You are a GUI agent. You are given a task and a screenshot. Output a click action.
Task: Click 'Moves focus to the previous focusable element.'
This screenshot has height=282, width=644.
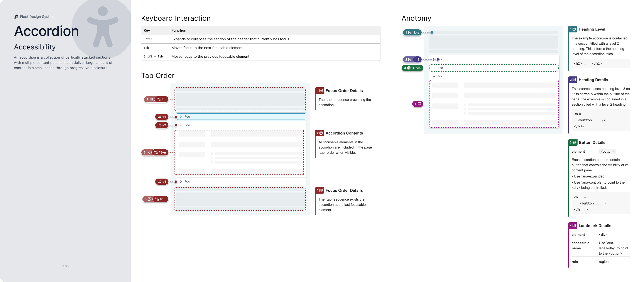tap(211, 56)
